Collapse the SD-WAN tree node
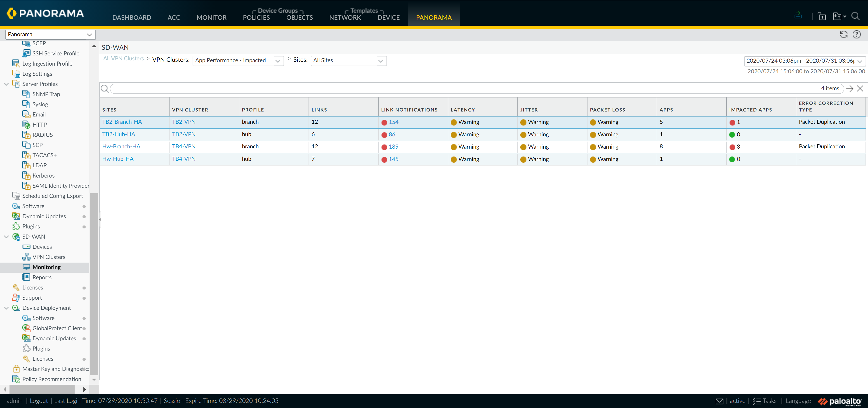The width and height of the screenshot is (868, 408). pyautogui.click(x=6, y=237)
